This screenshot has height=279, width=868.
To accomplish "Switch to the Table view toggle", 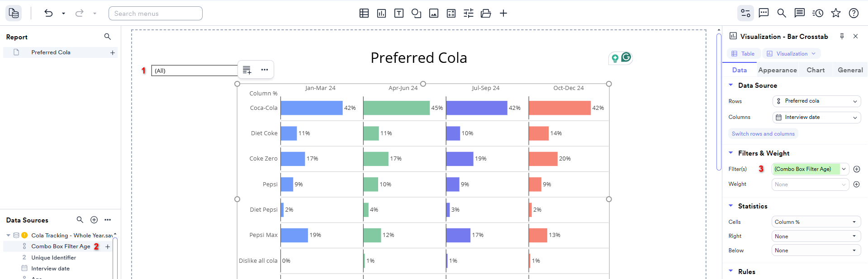I will coord(743,54).
